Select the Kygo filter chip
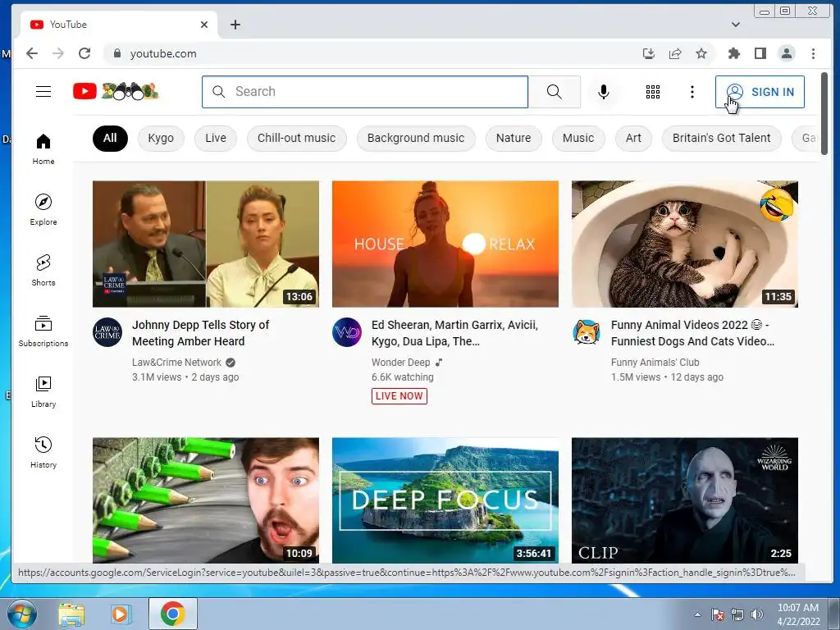This screenshot has width=840, height=630. (161, 138)
